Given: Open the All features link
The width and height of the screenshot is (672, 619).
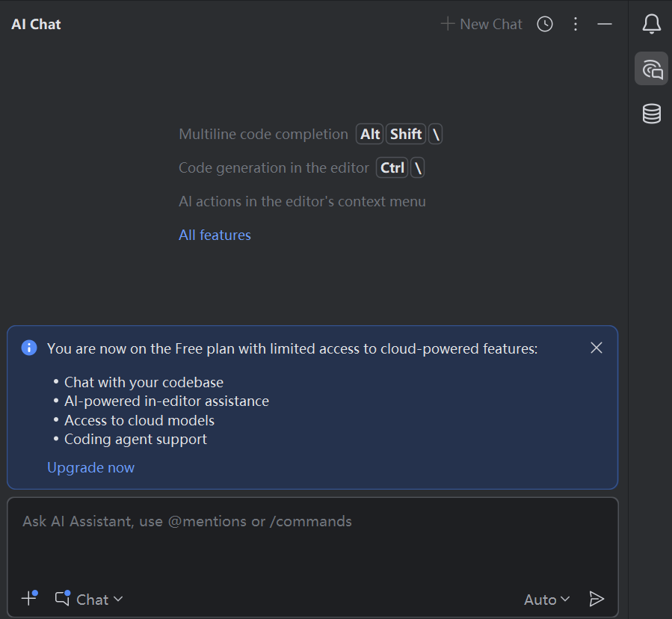Looking at the screenshot, I should [215, 235].
